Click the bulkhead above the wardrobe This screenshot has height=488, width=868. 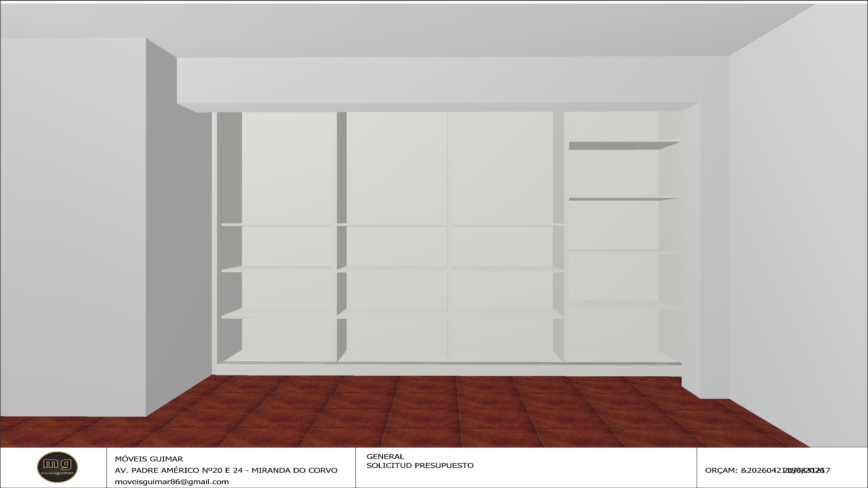pyautogui.click(x=438, y=81)
